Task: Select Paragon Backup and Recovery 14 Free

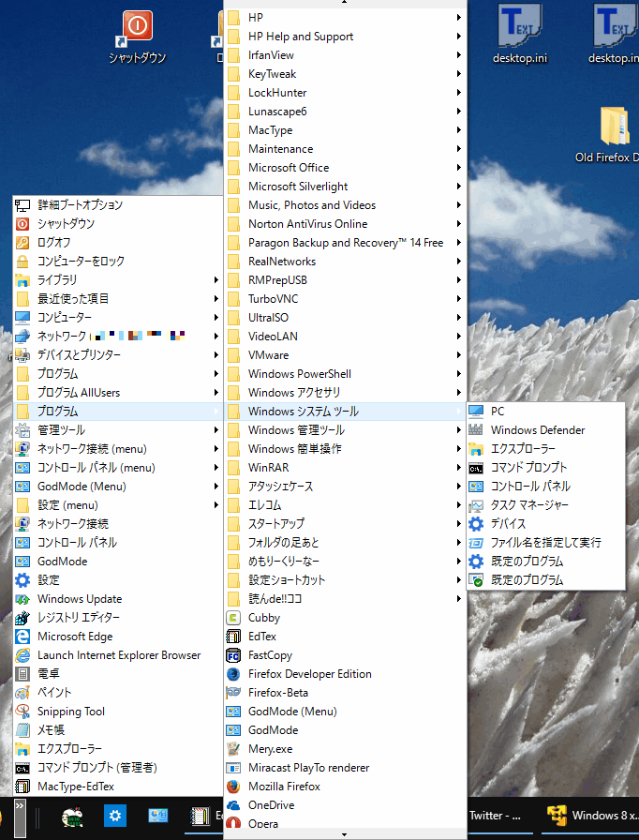Action: click(345, 243)
